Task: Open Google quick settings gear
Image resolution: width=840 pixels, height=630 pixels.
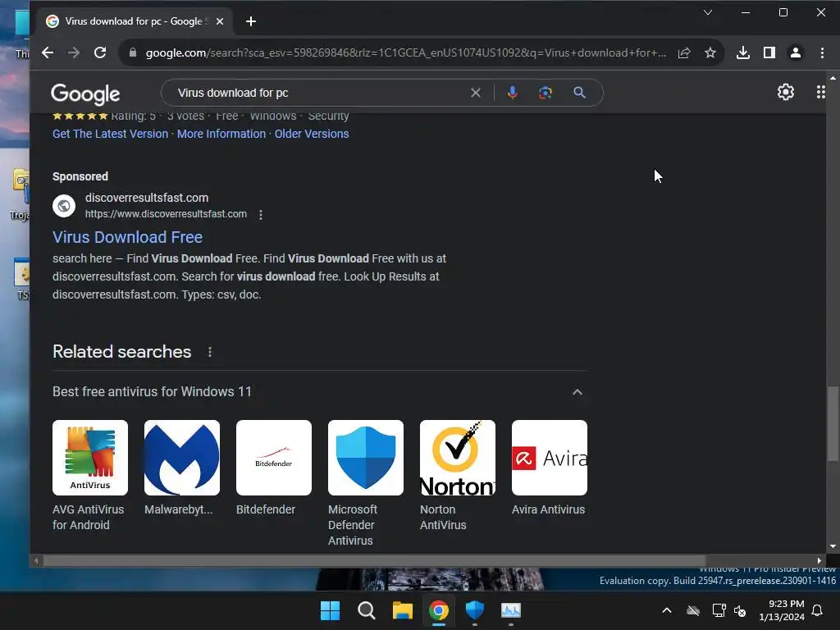Action: click(x=785, y=92)
